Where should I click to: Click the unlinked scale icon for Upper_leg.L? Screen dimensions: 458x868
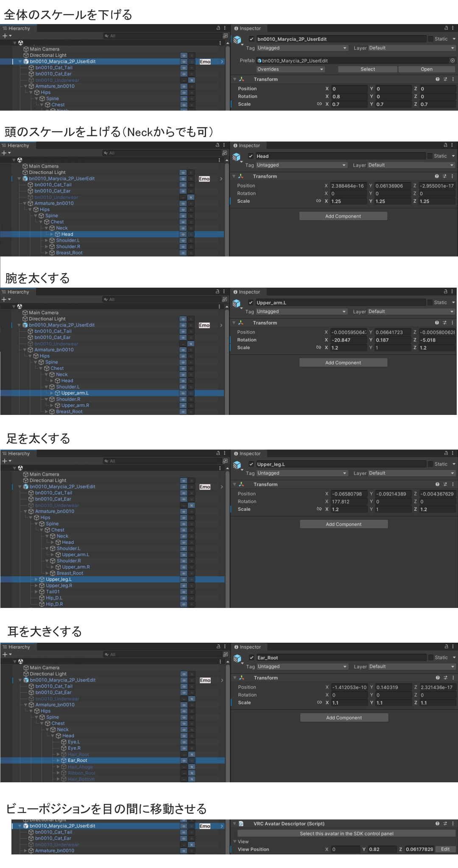tap(319, 509)
